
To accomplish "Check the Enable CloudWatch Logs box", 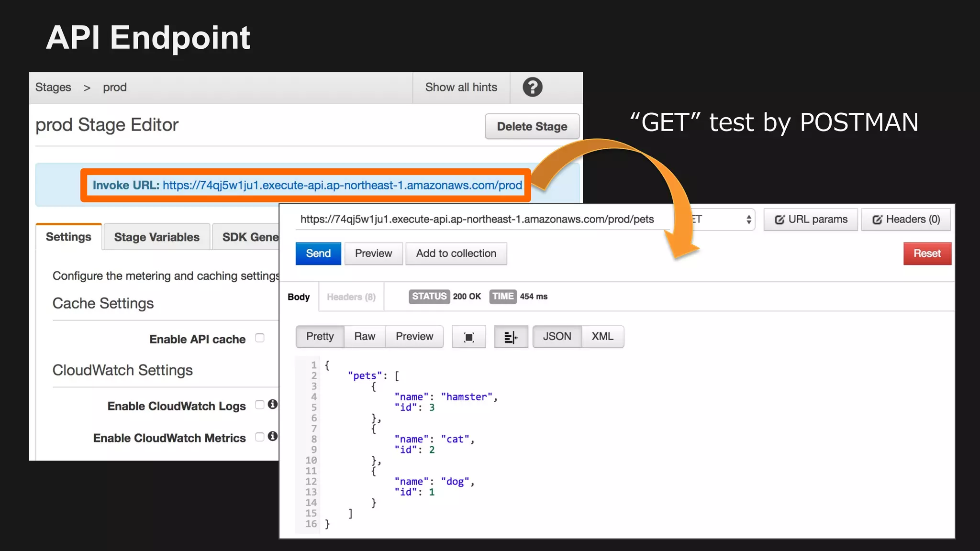I will [x=260, y=405].
